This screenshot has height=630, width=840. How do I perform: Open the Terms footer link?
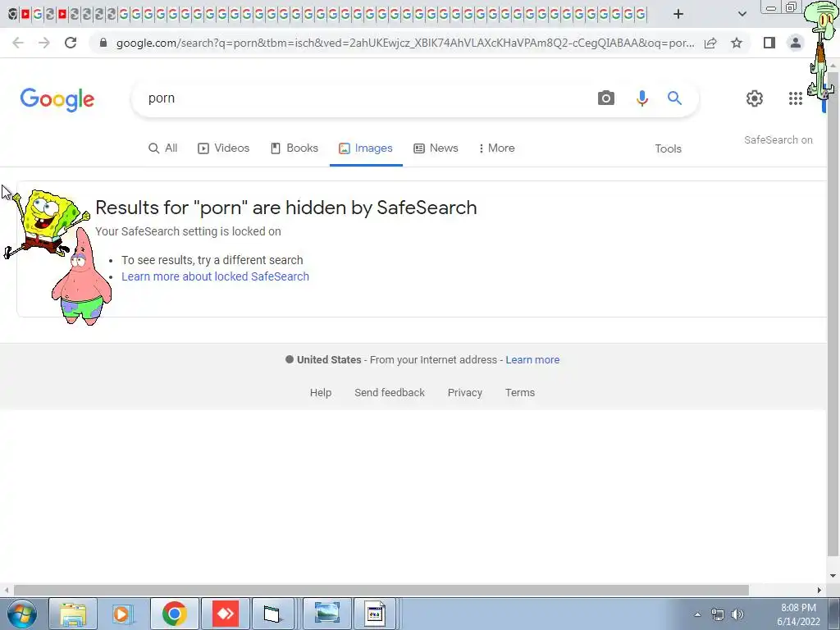click(519, 393)
